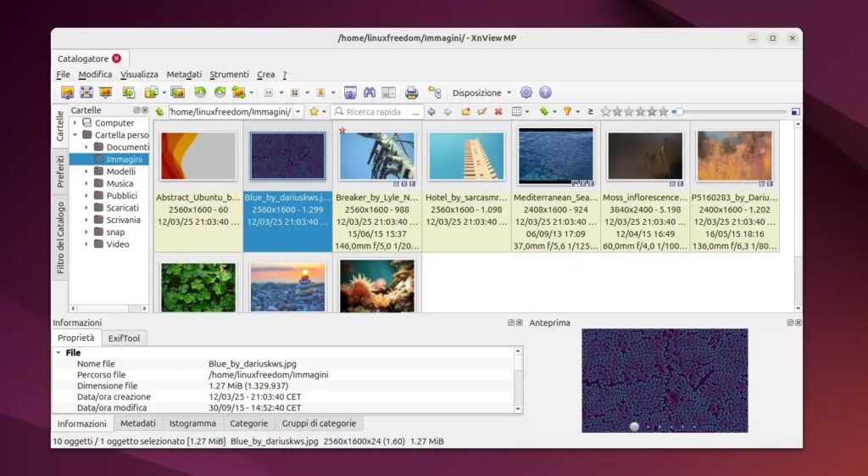
Task: Expand the Computer tree node
Action: tap(75, 122)
